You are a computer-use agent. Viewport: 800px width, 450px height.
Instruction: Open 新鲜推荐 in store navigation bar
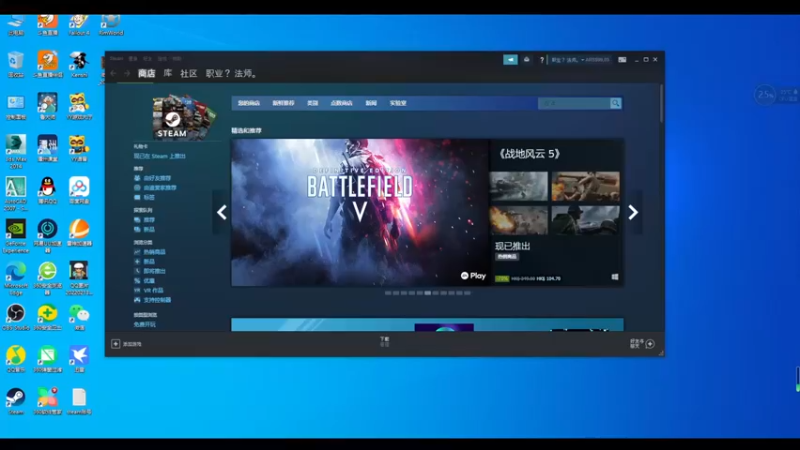click(x=283, y=103)
